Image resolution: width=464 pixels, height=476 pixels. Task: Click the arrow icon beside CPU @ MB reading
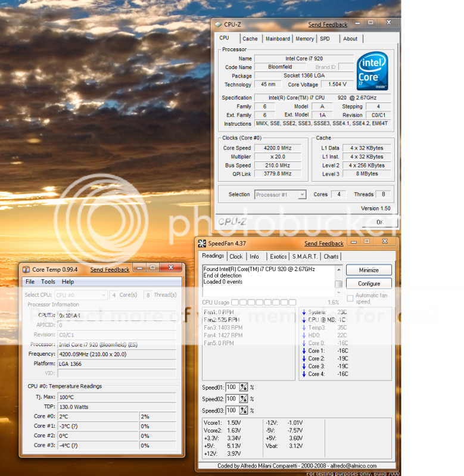(x=303, y=320)
